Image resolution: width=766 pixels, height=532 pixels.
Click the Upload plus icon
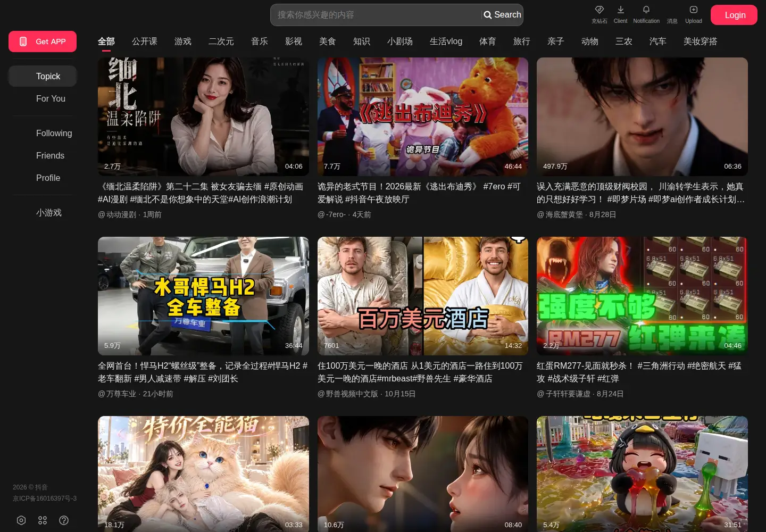pos(693,10)
